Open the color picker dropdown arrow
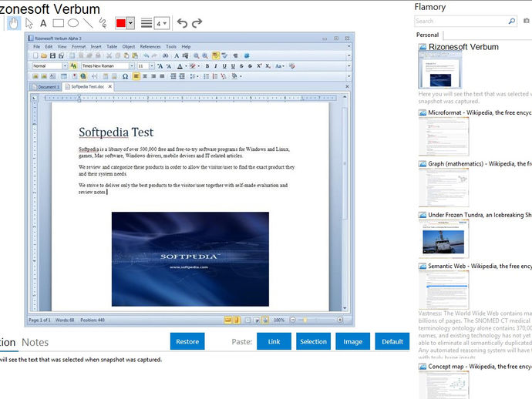Viewport: 532px width, 399px height. point(130,23)
